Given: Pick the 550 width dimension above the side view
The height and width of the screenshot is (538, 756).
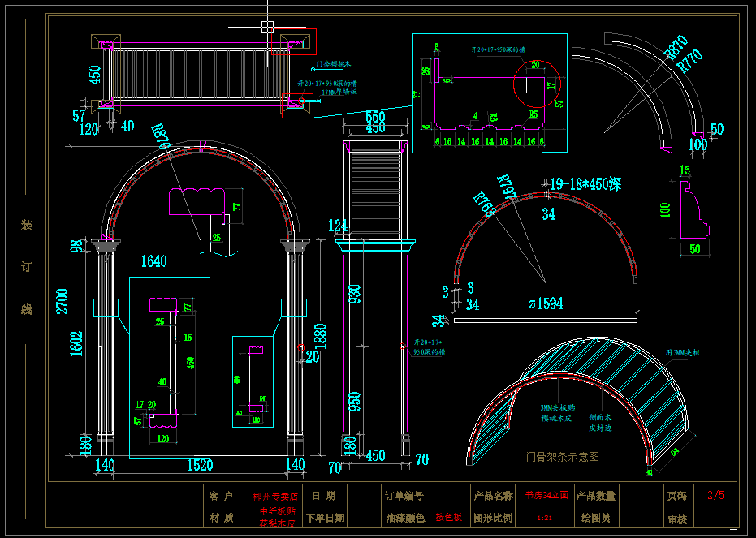Looking at the screenshot, I should click(x=374, y=116).
